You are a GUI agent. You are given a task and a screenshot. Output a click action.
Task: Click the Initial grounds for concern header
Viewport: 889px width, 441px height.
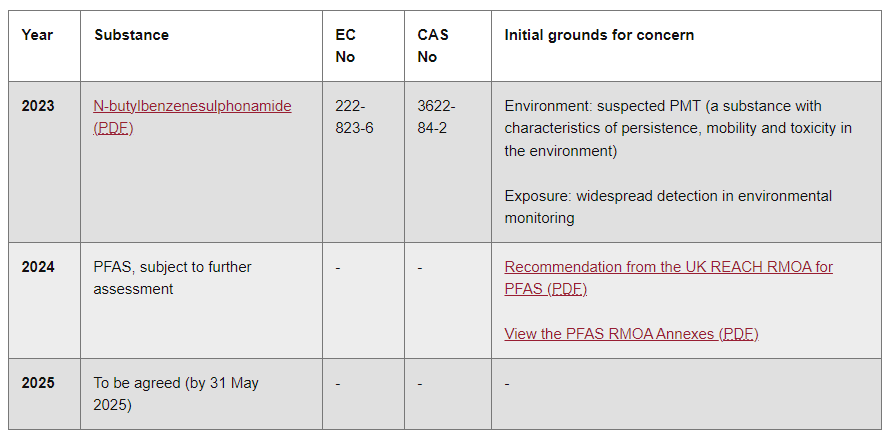coord(599,35)
